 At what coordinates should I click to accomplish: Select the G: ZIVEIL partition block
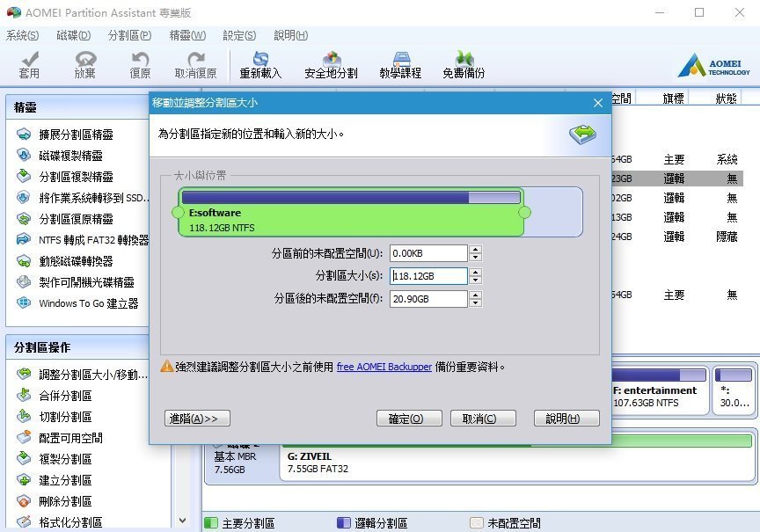coord(517,458)
